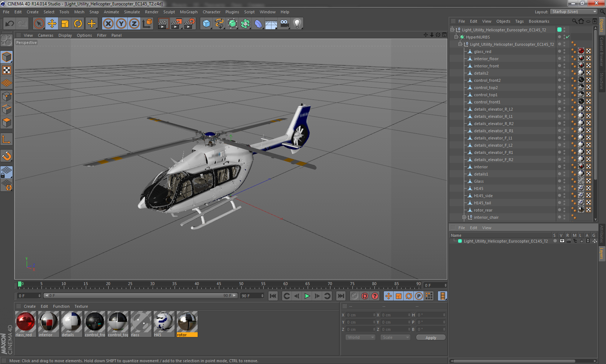Activate the Move tool
Viewport: 606px width, 364px height.
[x=52, y=24]
